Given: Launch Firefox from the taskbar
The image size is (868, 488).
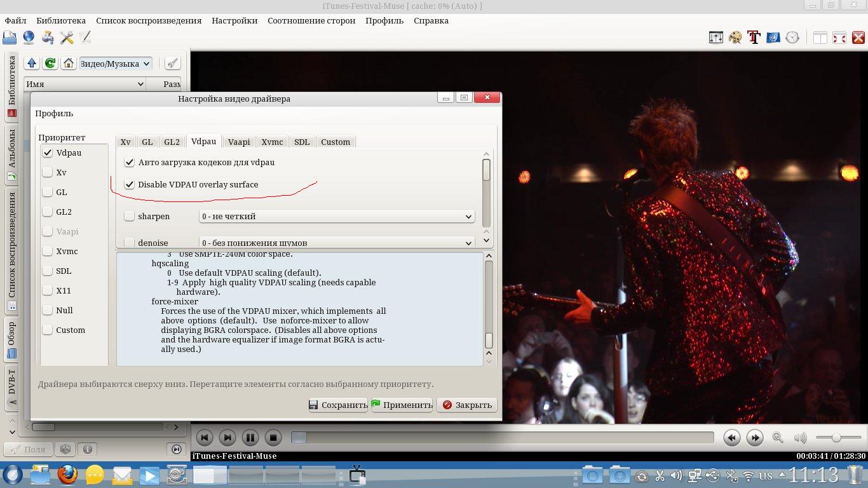Looking at the screenshot, I should [x=67, y=475].
